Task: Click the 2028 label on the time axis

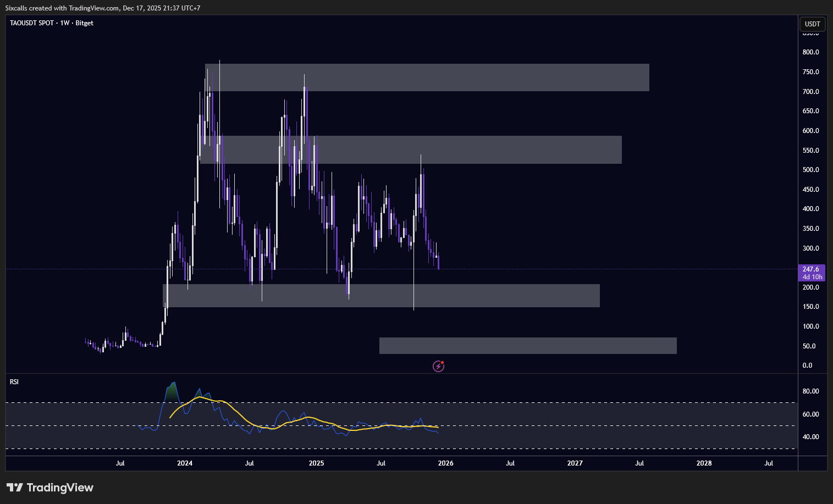Action: [x=704, y=463]
